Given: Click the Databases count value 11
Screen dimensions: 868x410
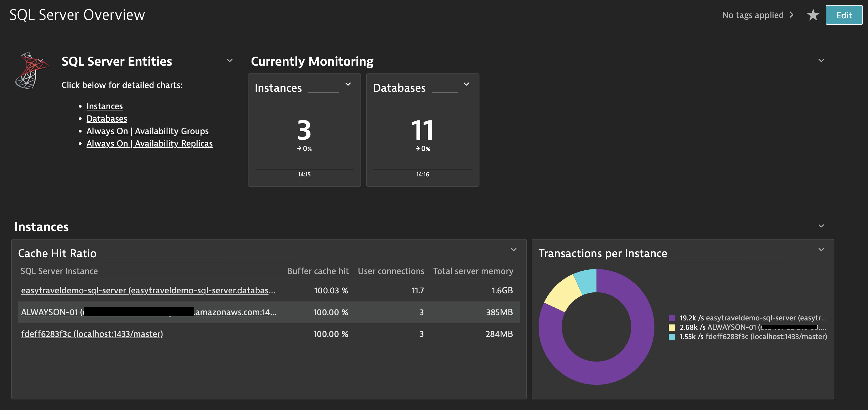Looking at the screenshot, I should tap(422, 130).
